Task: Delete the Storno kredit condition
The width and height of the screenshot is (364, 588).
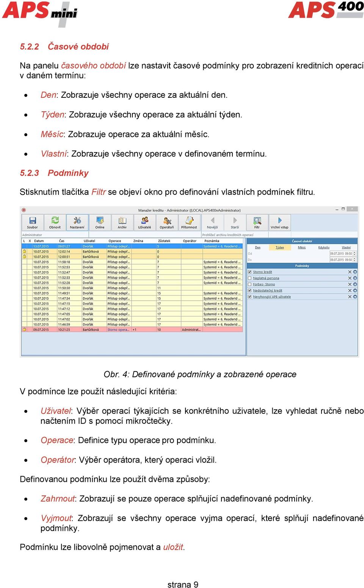Action: tap(350, 272)
